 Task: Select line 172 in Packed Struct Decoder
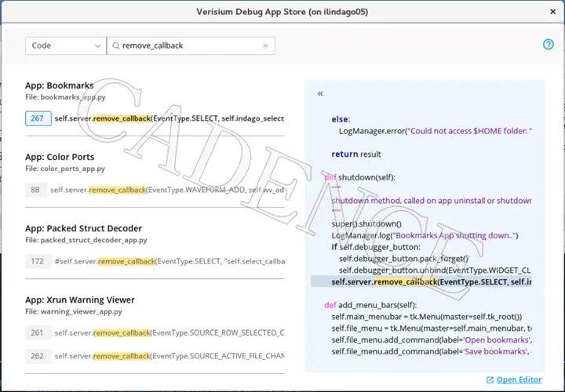[37, 261]
